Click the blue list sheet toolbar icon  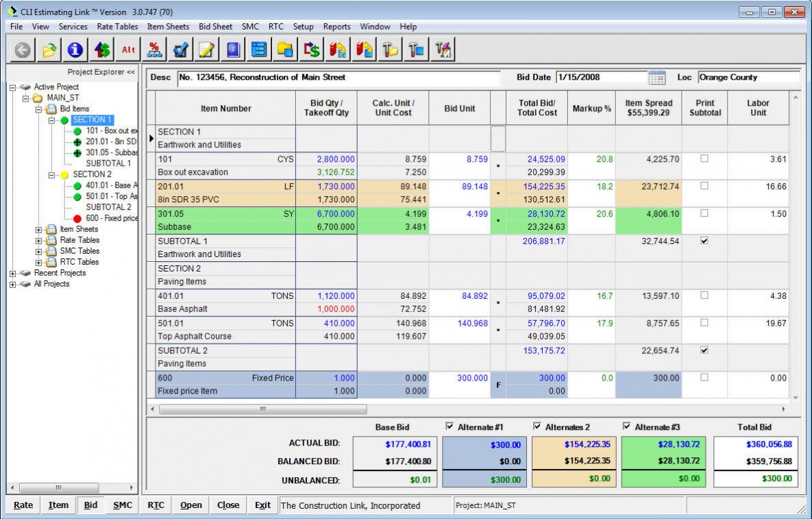coord(259,50)
